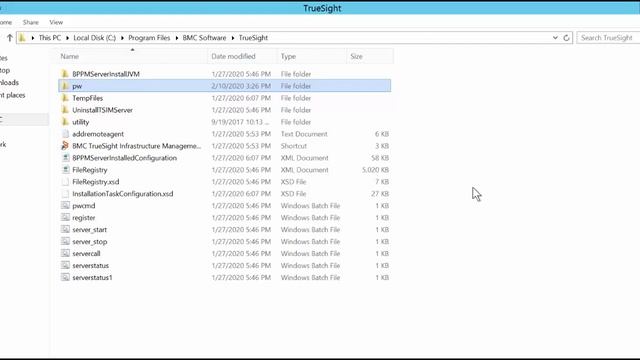This screenshot has height=360, width=640.
Task: Click the 9/19/2017 date cell
Action: (240, 122)
